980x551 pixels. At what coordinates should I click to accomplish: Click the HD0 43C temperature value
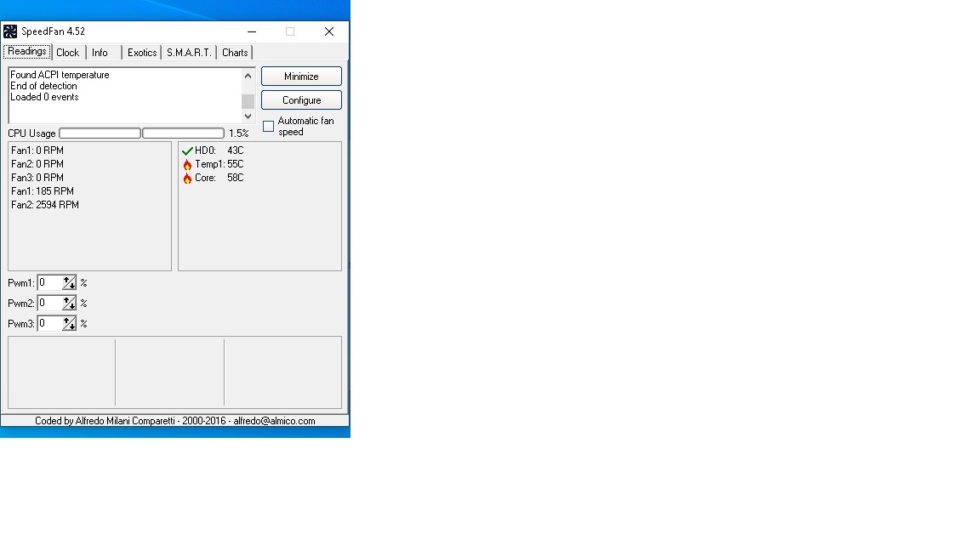point(236,151)
